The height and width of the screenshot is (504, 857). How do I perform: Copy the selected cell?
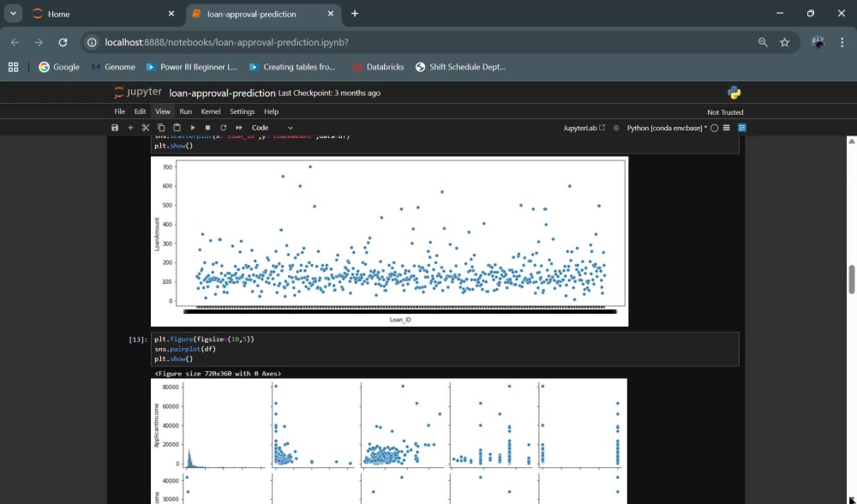(161, 128)
